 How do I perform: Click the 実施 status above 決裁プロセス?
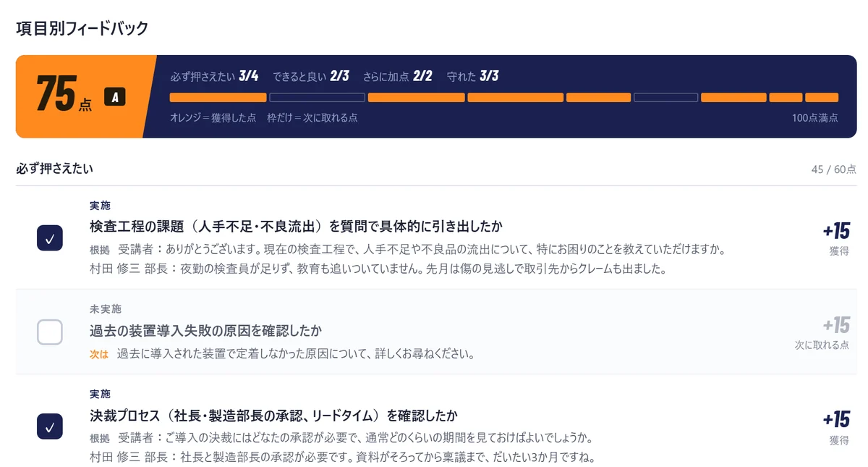[x=100, y=394]
